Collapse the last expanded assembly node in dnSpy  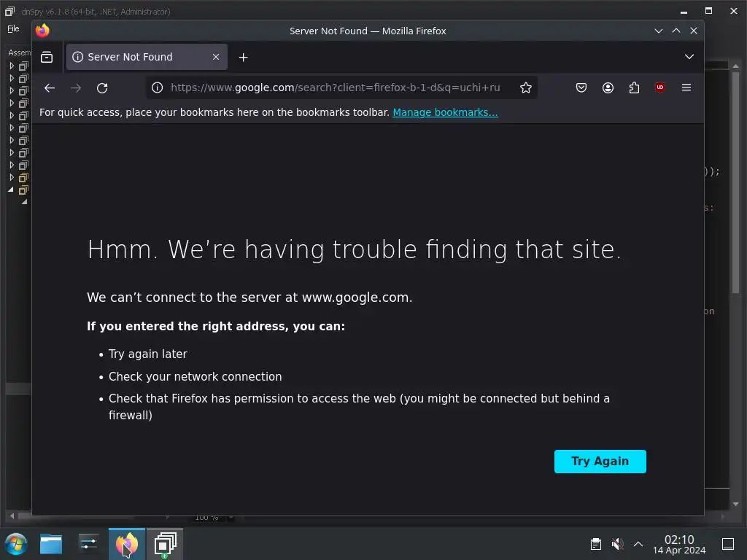11,190
